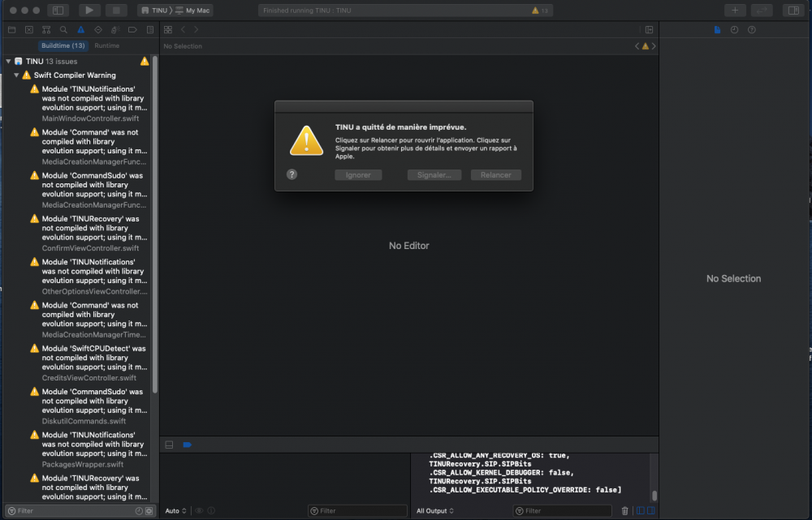This screenshot has width=812, height=520.
Task: Open the debug navigator icon
Action: [115, 30]
